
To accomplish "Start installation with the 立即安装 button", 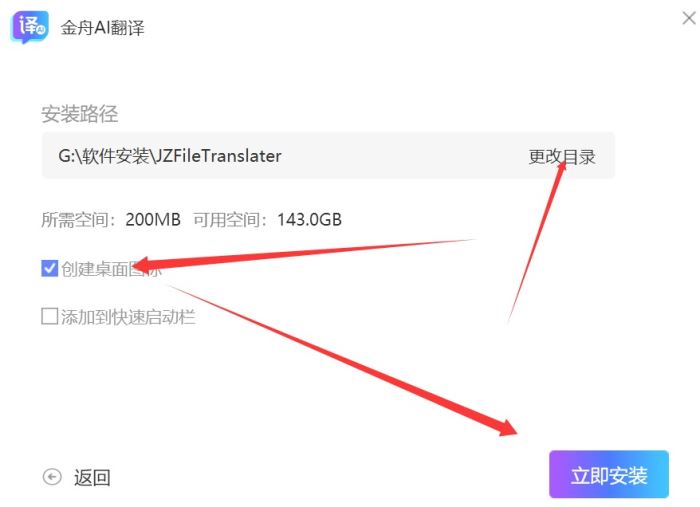I will 609,474.
